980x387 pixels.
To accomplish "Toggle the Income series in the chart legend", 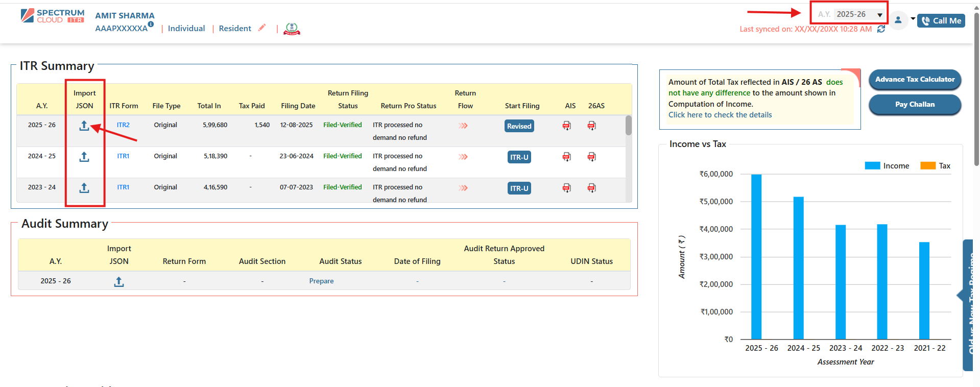I will click(x=887, y=166).
